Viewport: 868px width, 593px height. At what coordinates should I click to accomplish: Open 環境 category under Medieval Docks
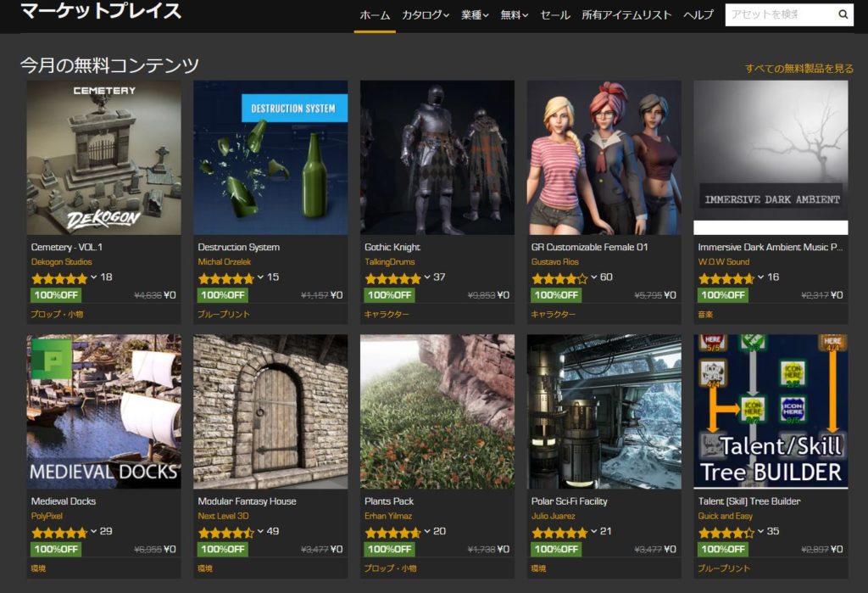39,568
